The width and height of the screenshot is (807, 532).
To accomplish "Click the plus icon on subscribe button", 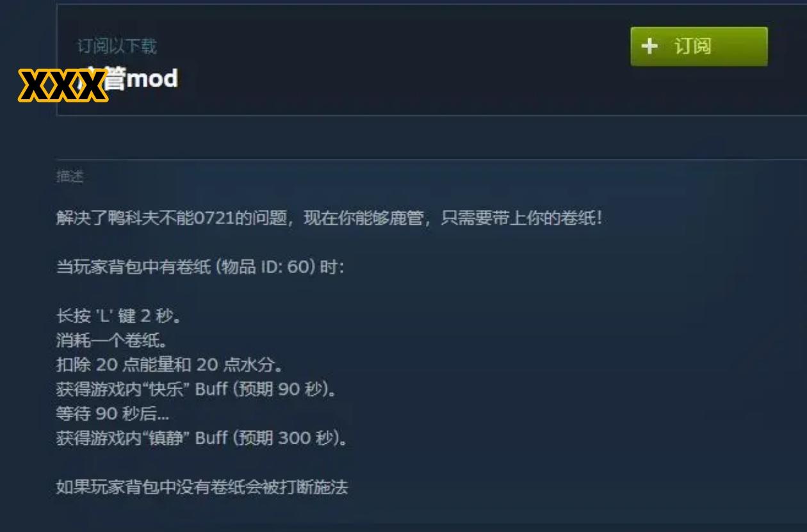I will tap(649, 46).
